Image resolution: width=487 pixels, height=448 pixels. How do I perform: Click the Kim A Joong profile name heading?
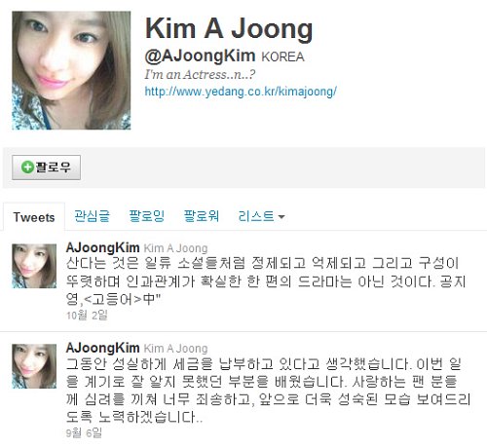[229, 29]
